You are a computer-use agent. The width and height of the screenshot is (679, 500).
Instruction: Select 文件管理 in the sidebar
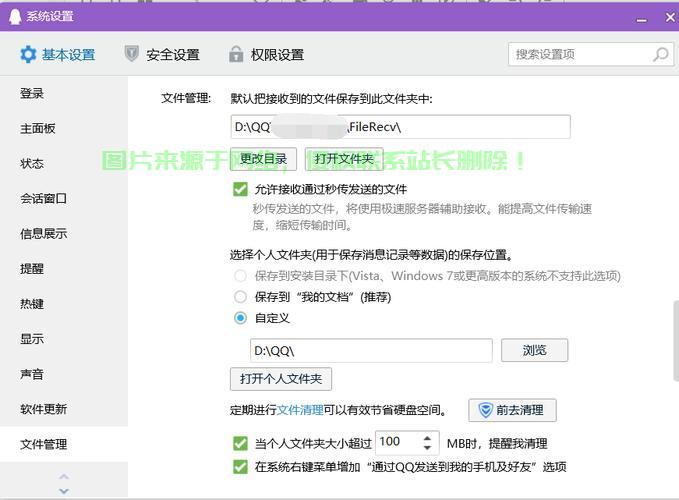(64, 444)
